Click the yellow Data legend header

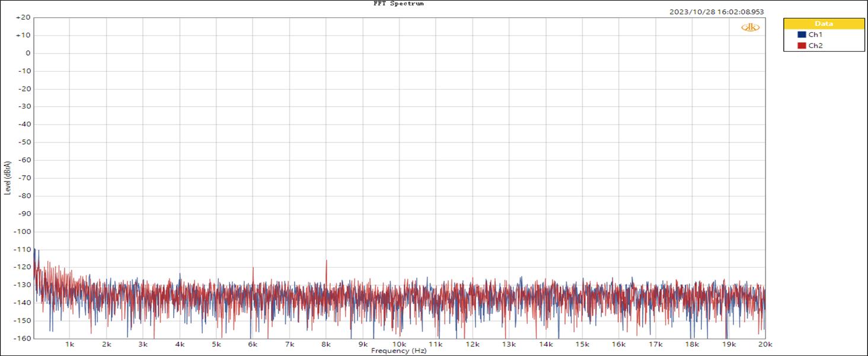pyautogui.click(x=824, y=24)
